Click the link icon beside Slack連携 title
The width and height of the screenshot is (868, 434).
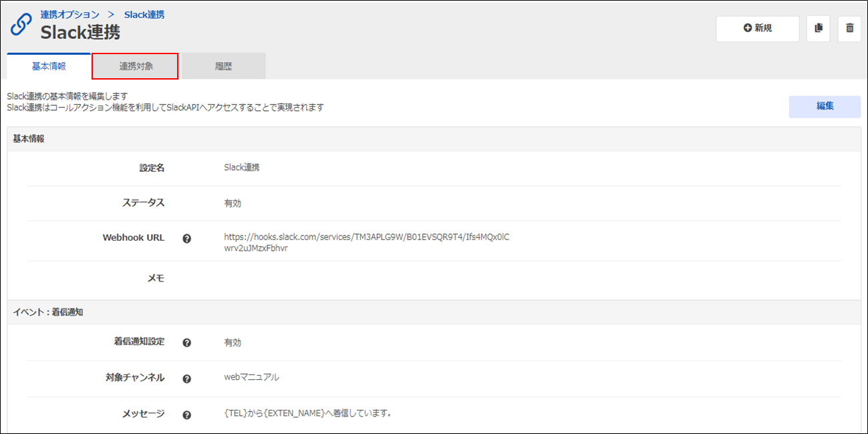21,25
